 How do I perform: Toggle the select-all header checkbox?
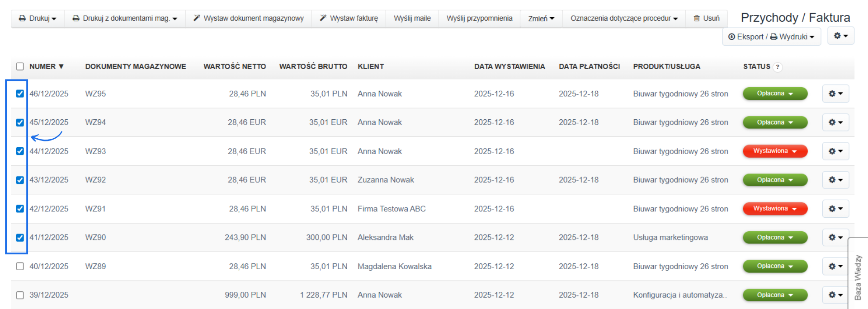pos(20,66)
